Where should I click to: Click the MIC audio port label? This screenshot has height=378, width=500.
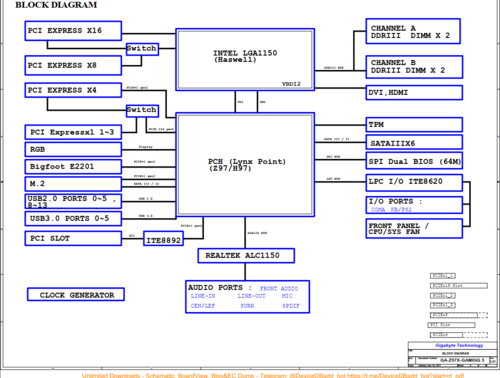click(287, 296)
